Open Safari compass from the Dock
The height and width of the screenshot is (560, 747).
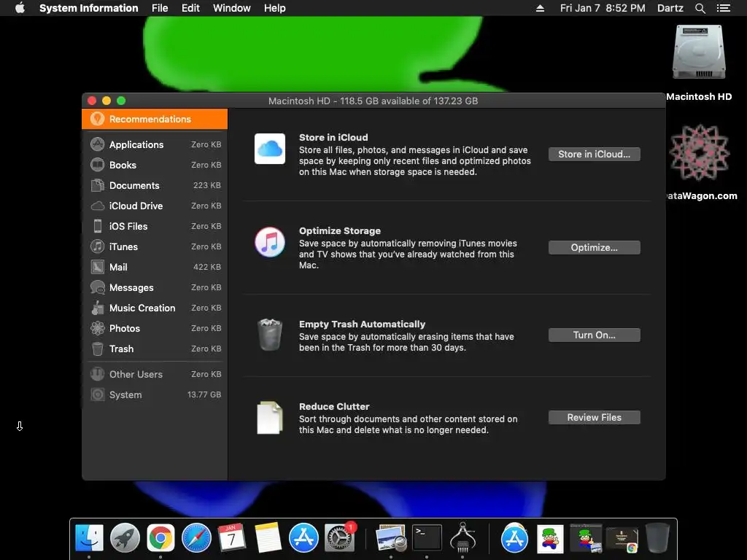196,538
